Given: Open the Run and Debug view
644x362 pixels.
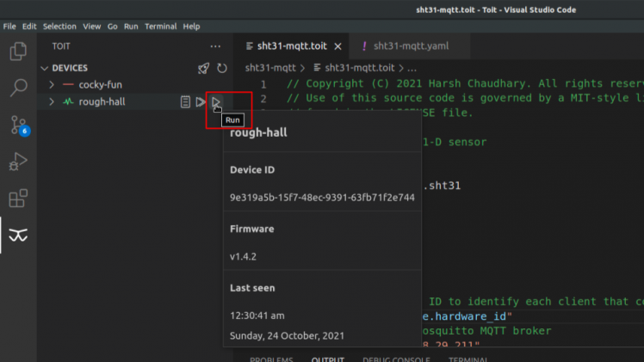Looking at the screenshot, I should [18, 162].
